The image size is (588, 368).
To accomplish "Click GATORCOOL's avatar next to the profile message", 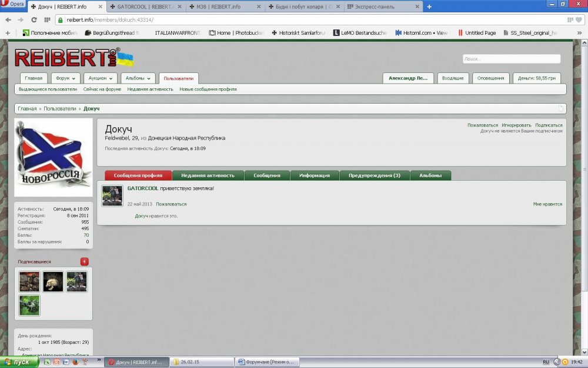I will pos(112,196).
